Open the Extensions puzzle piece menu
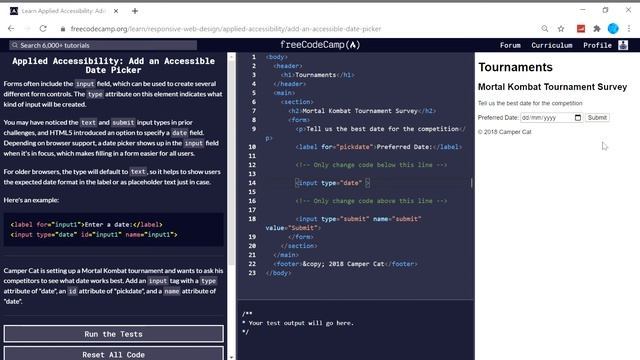Image resolution: width=640 pixels, height=360 pixels. (597, 29)
